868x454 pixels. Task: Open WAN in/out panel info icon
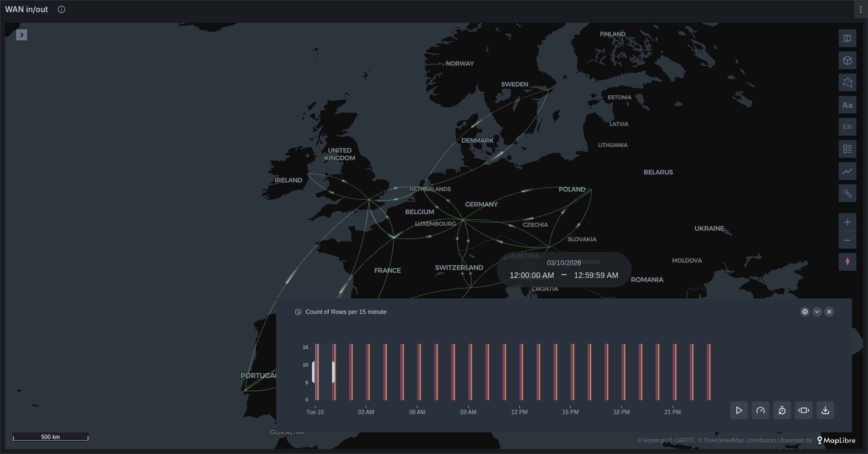point(61,9)
